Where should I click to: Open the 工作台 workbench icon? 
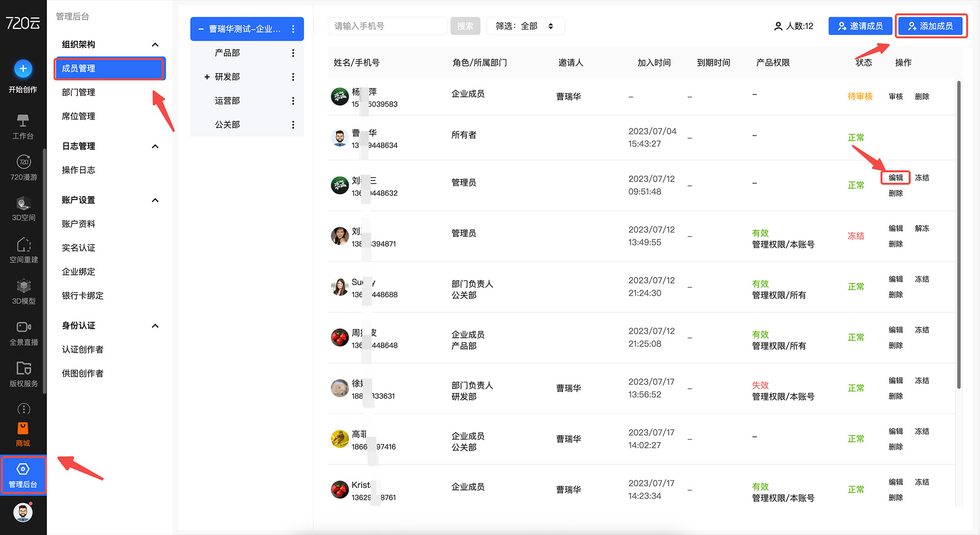pos(23,121)
